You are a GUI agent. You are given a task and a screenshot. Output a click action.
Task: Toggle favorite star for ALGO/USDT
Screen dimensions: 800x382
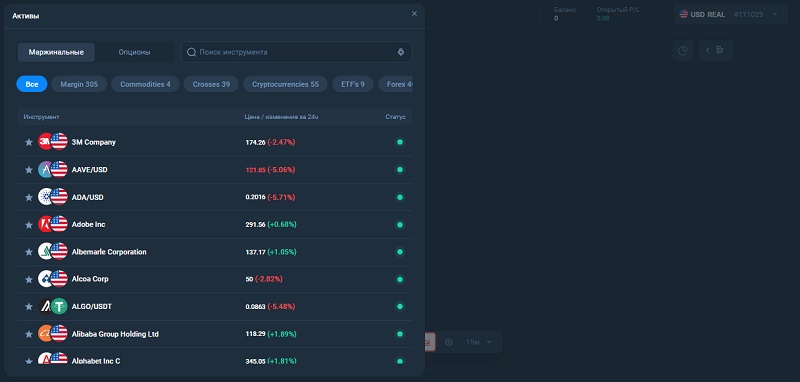click(x=29, y=307)
